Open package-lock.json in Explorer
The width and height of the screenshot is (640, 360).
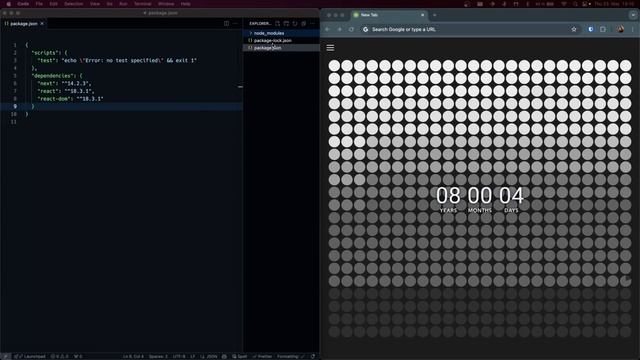tap(281, 40)
